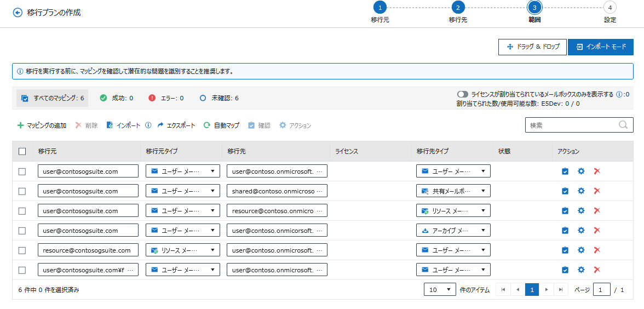Click the ページ number input field

point(602,290)
